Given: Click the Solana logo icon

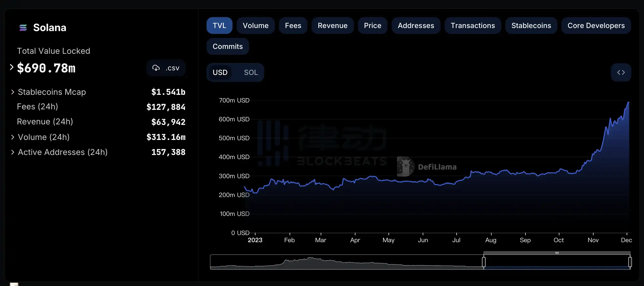Looking at the screenshot, I should pyautogui.click(x=23, y=28).
